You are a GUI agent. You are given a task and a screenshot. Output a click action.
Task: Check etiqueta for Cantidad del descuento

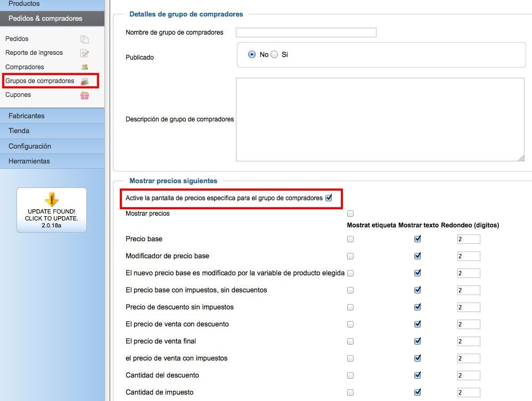(350, 375)
